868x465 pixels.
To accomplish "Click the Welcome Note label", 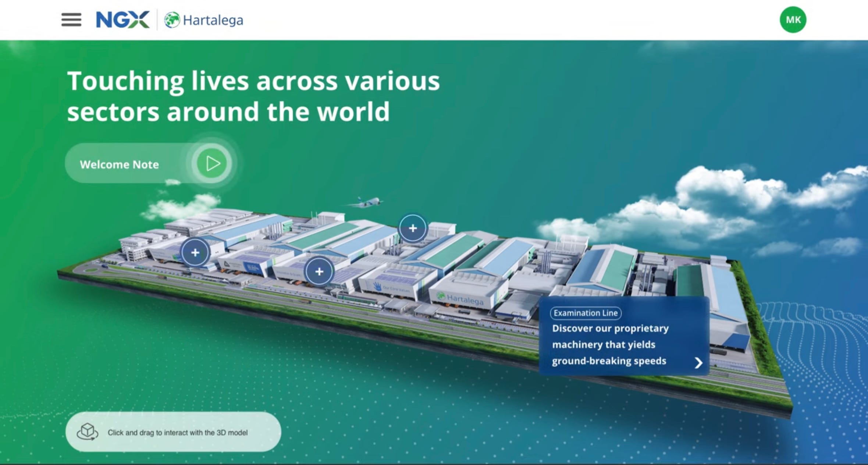I will point(120,164).
